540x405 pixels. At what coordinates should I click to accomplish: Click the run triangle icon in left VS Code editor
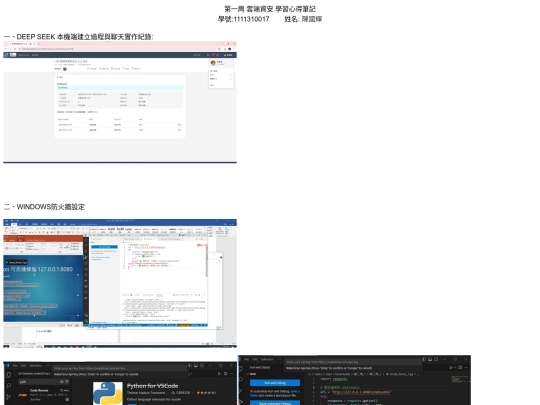coord(219,374)
